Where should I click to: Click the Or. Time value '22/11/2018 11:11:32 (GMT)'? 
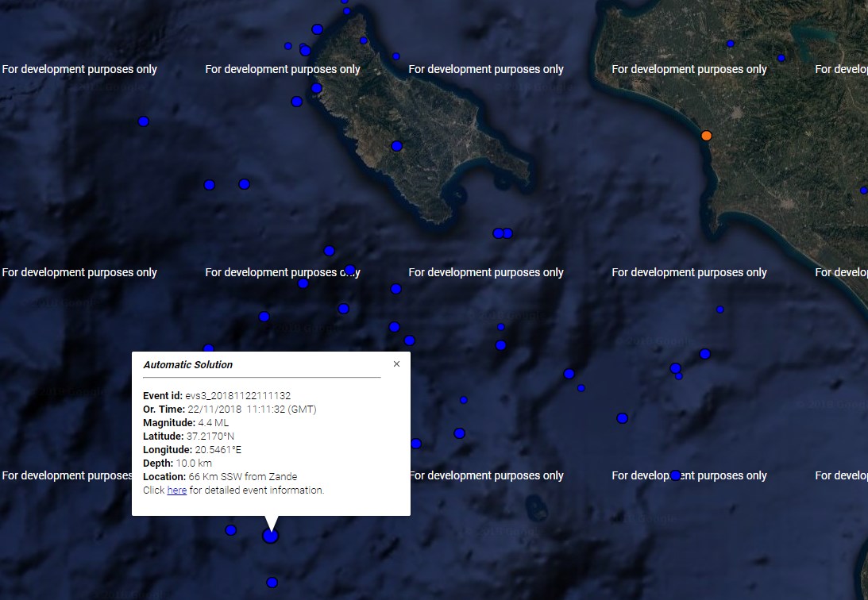point(252,410)
